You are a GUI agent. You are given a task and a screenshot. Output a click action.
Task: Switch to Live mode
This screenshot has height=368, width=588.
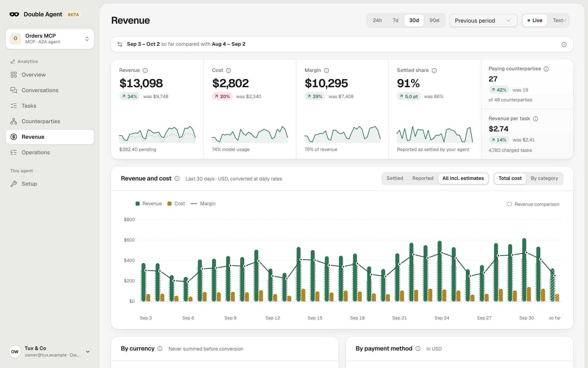point(535,20)
